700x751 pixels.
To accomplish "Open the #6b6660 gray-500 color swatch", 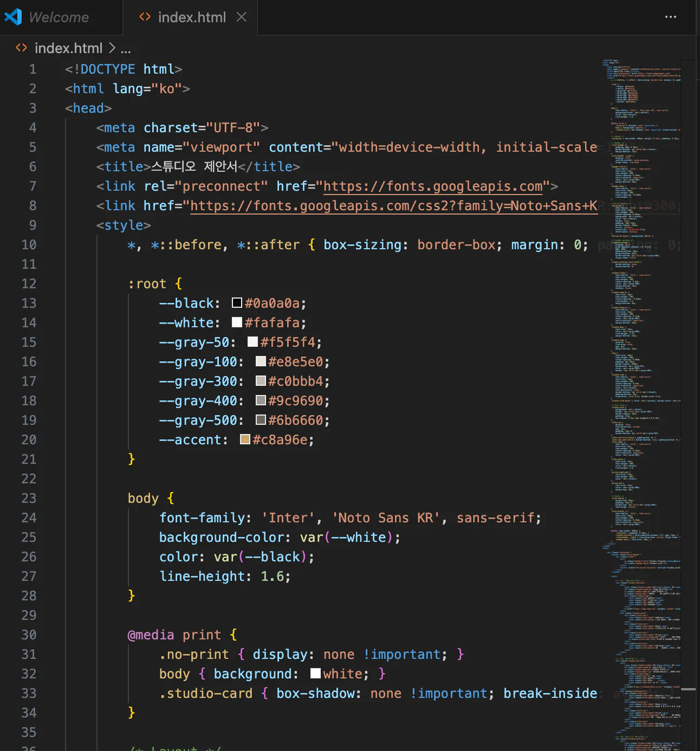I will coord(261,420).
